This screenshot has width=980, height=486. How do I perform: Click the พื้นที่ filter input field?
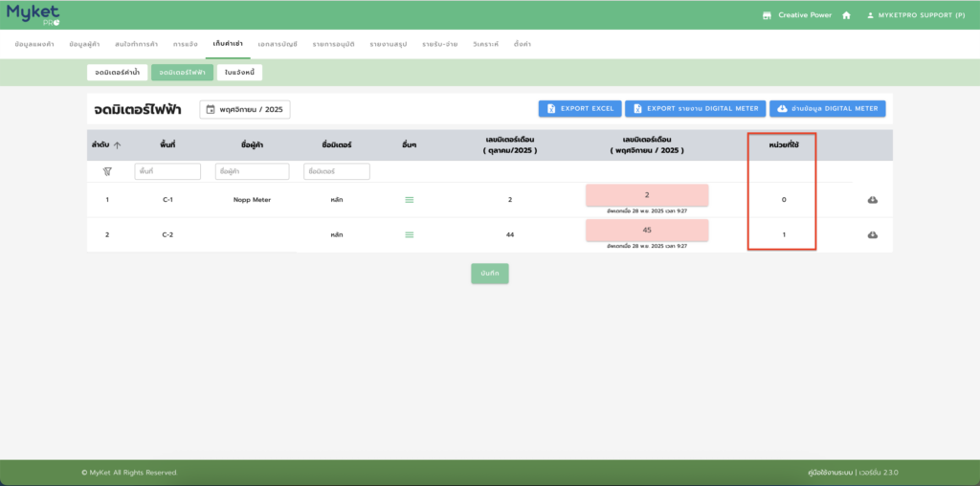coord(167,171)
